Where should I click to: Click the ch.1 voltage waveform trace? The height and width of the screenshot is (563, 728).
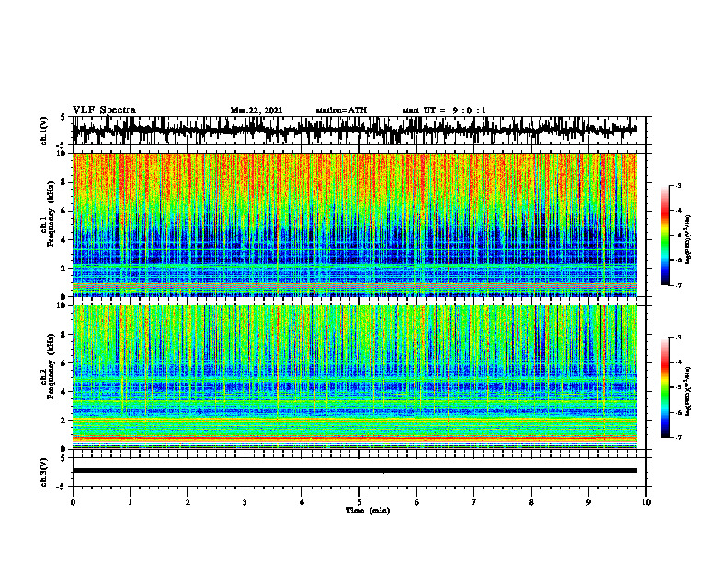coord(354,130)
